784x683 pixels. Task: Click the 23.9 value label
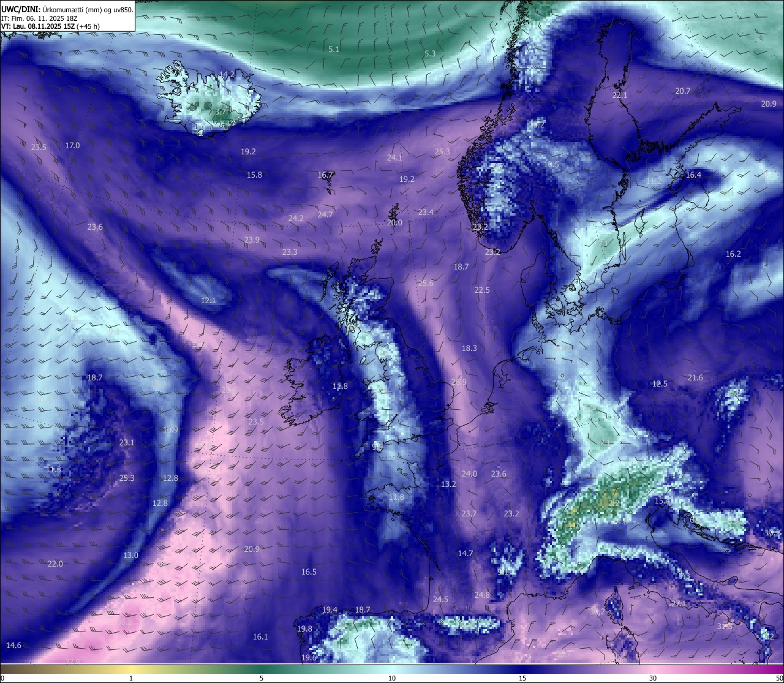252,240
